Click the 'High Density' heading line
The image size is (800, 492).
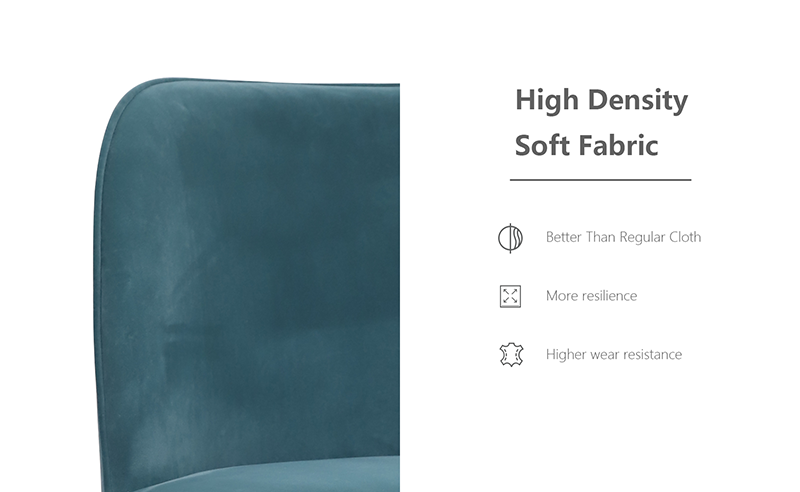point(602,101)
